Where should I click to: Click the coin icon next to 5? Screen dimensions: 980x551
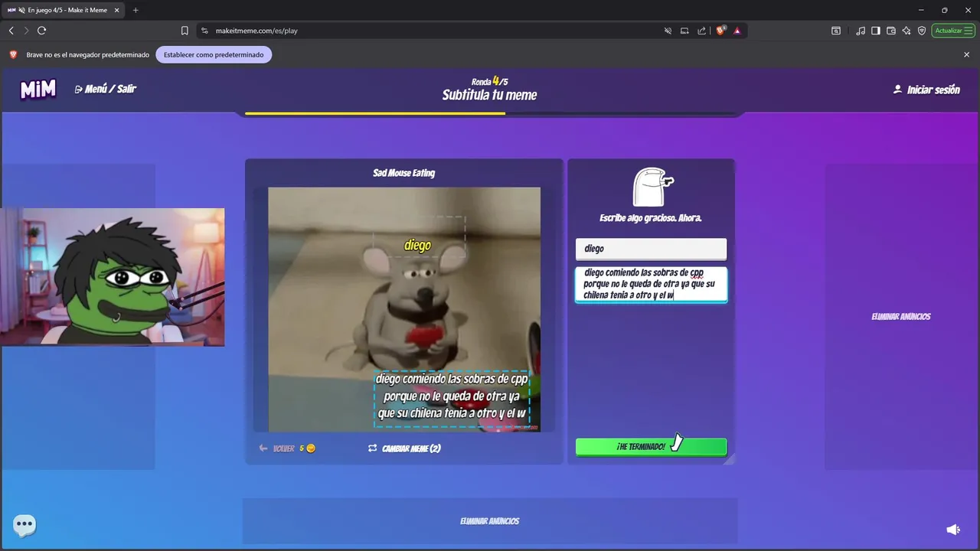point(311,448)
